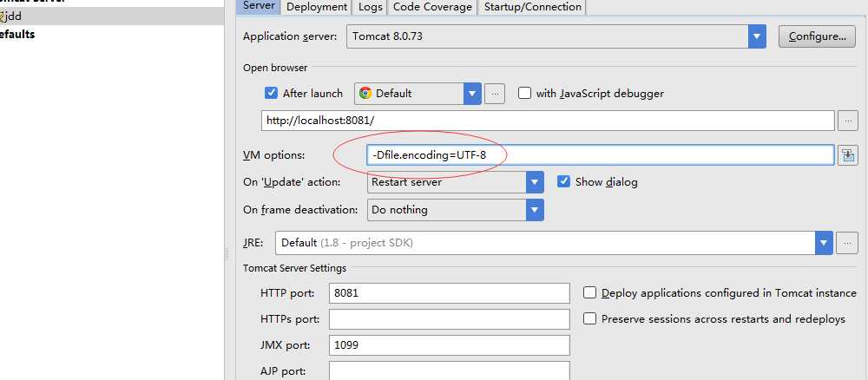Toggle the After launch checkbox

tap(271, 93)
